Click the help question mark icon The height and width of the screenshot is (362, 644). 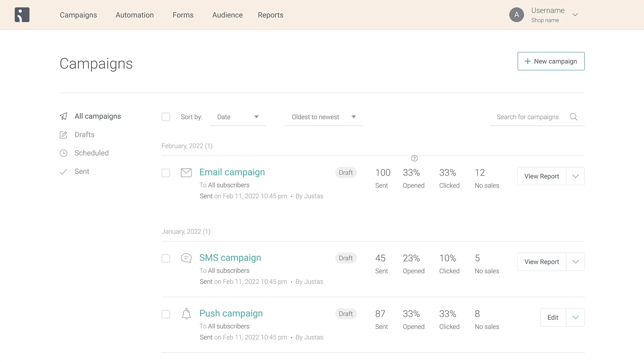(x=414, y=158)
